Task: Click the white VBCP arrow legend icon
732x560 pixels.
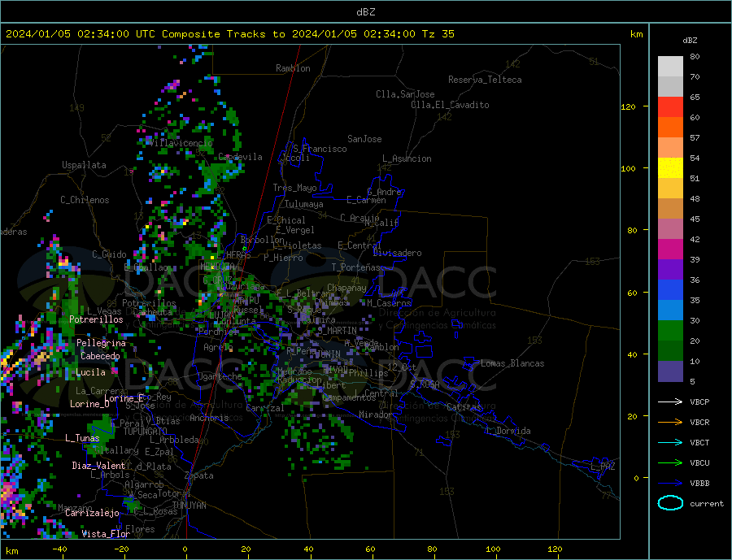Action: pyautogui.click(x=670, y=402)
